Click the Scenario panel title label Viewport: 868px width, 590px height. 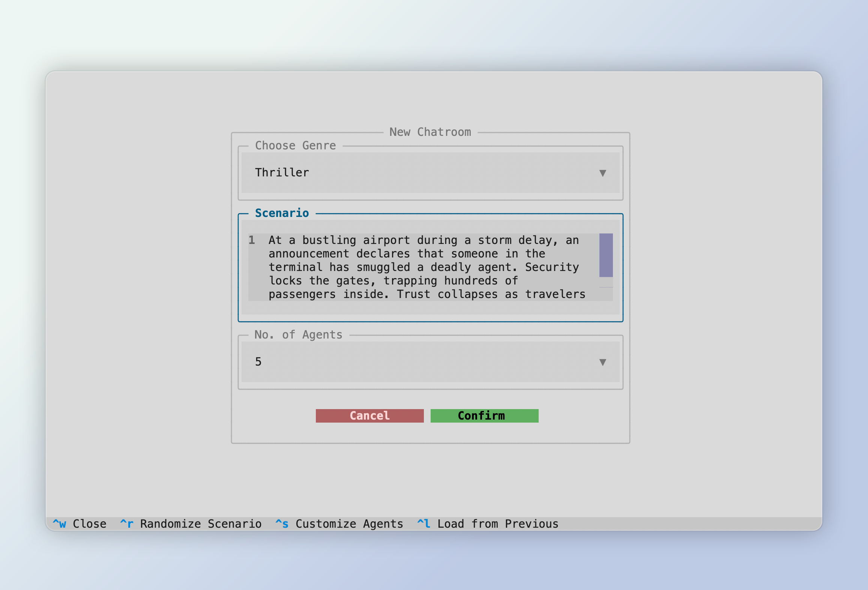(x=282, y=213)
